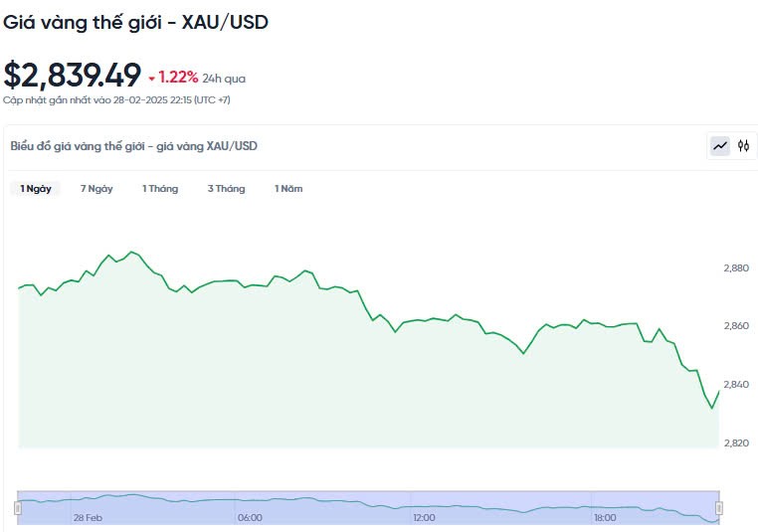758x532 pixels.
Task: Click the 2,880 y-axis price label
Action: coord(735,268)
